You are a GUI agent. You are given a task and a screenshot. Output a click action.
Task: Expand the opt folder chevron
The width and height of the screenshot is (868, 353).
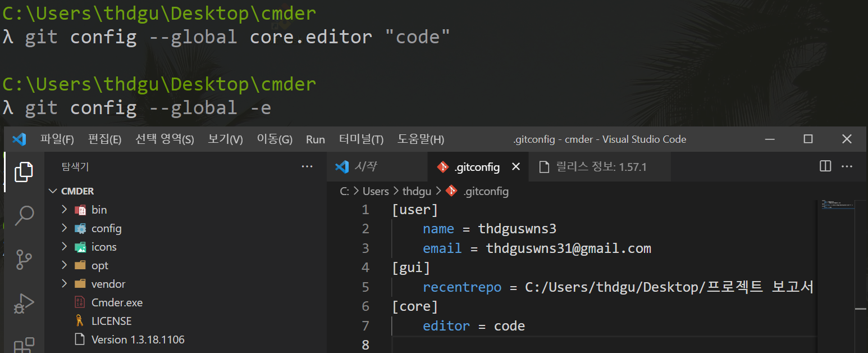[65, 265]
